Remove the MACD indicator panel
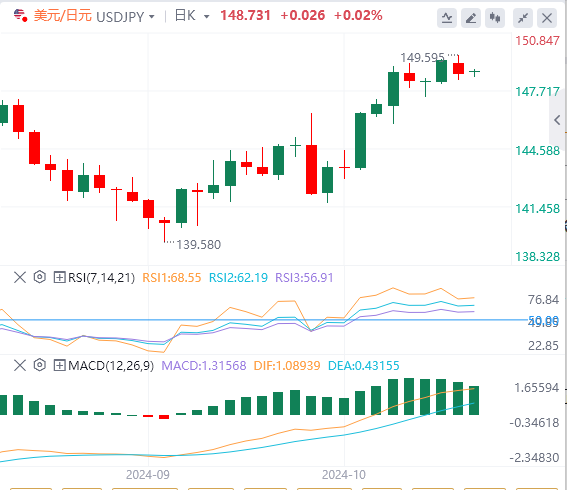The height and width of the screenshot is (490, 567). [x=20, y=365]
